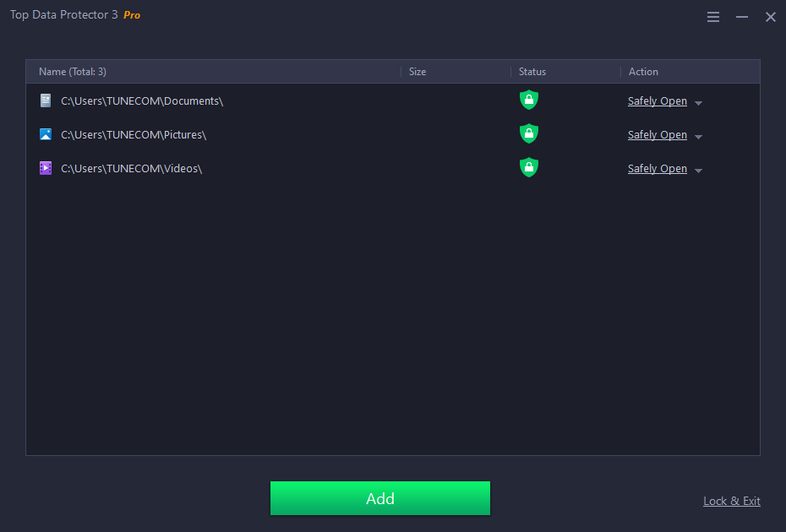Expand action dropdown arrow for Videos

698,171
